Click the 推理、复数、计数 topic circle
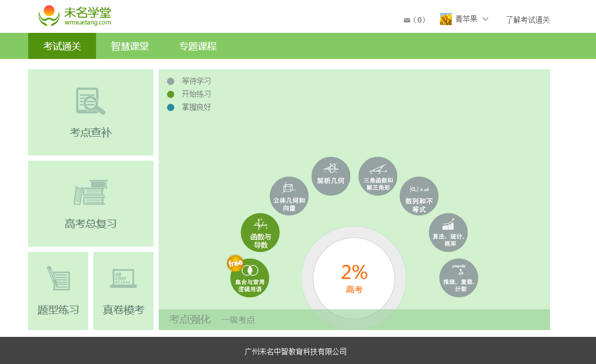 458,278
